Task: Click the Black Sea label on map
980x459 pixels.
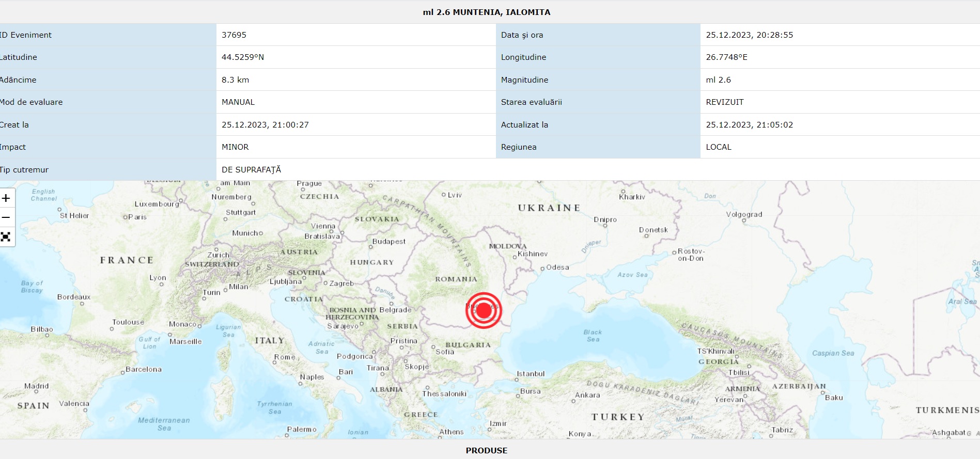Action: click(x=593, y=336)
